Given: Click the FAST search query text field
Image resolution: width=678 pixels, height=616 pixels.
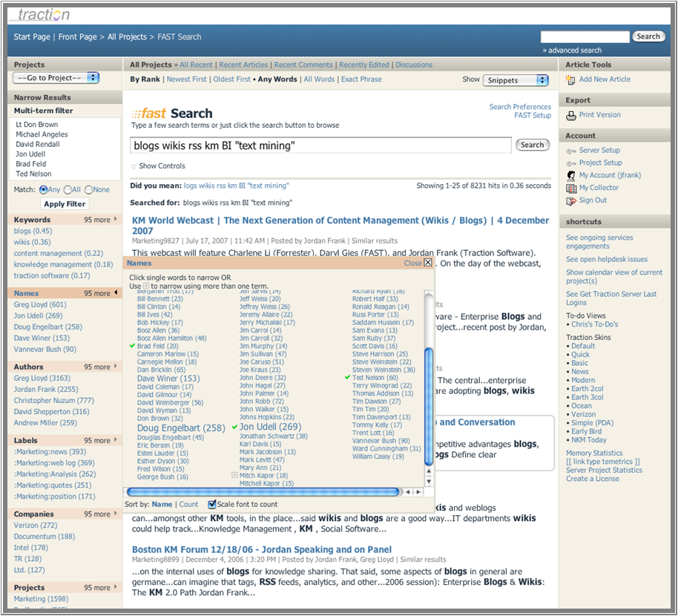Looking at the screenshot, I should point(321,145).
